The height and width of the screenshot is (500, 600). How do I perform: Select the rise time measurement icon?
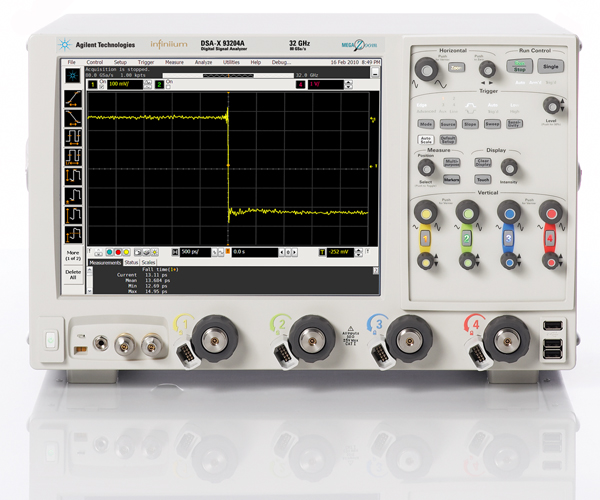point(73,98)
